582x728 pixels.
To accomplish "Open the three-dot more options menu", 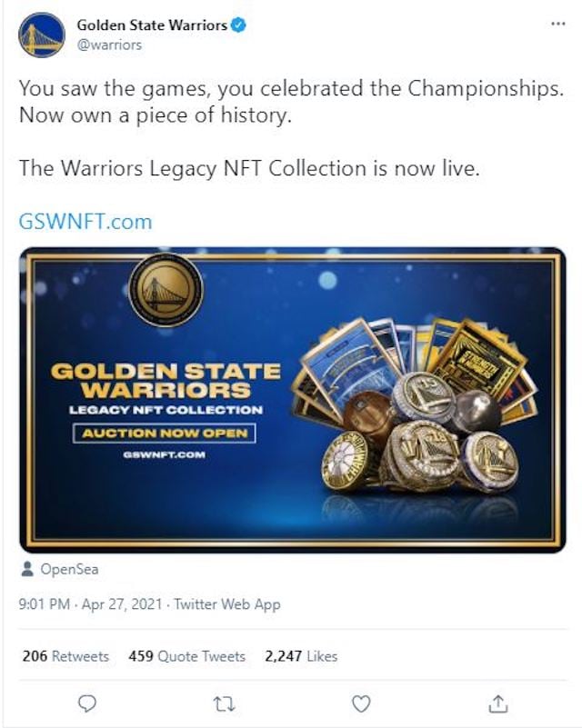I will (557, 24).
